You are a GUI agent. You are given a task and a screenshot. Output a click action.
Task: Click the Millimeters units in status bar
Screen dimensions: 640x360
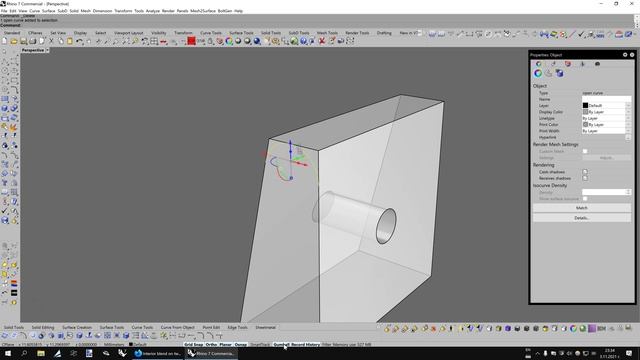pos(113,344)
